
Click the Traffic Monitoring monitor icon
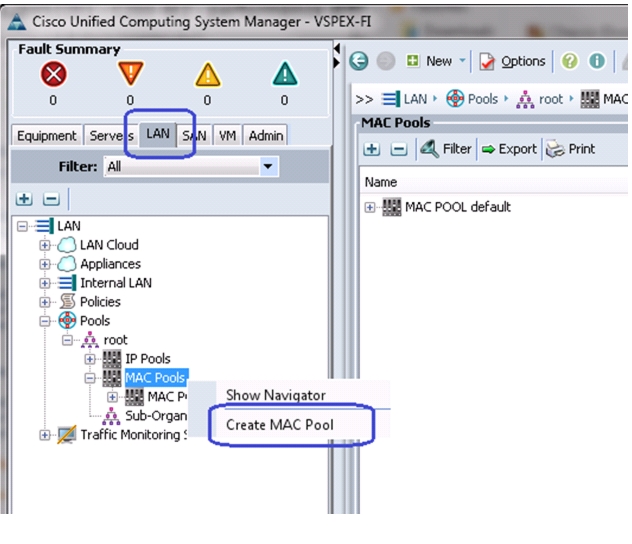[x=67, y=434]
